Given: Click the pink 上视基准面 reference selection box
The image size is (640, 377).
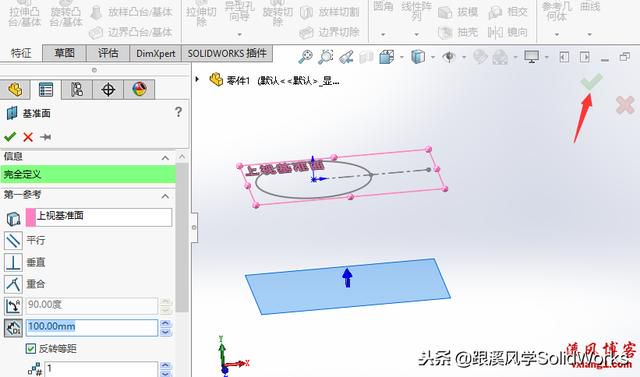Looking at the screenshot, I should [99, 217].
